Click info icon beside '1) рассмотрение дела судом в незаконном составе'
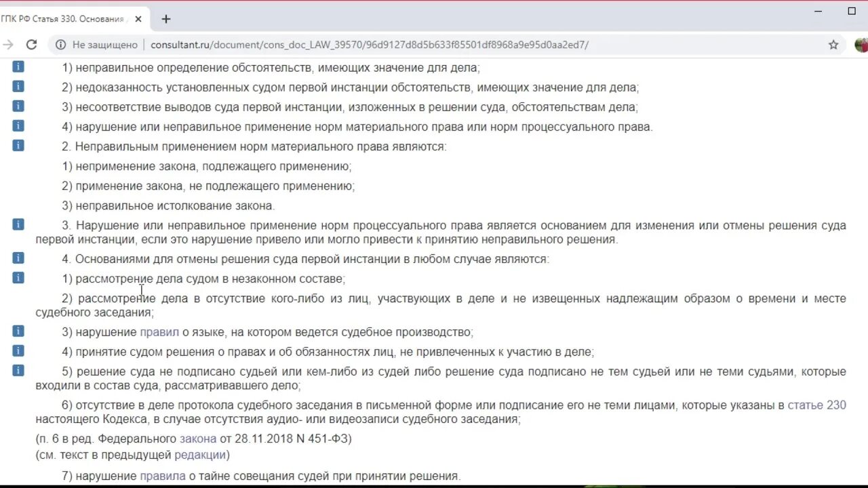The height and width of the screenshot is (488, 868). point(18,277)
